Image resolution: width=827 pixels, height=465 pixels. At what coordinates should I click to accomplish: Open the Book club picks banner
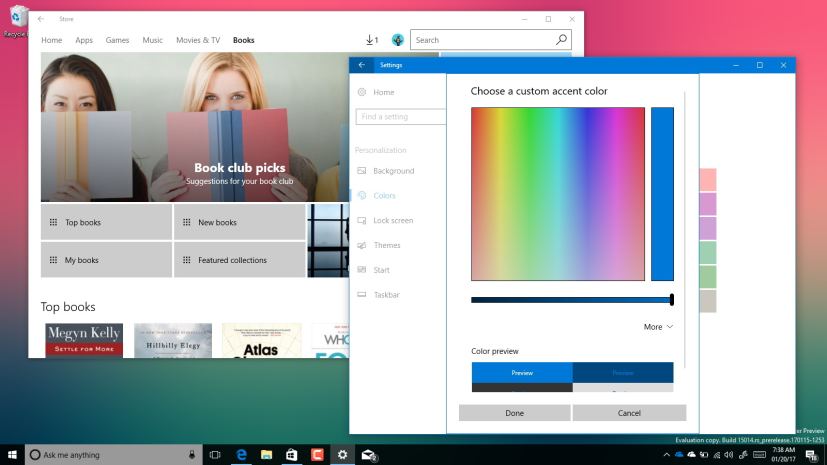[x=195, y=127]
